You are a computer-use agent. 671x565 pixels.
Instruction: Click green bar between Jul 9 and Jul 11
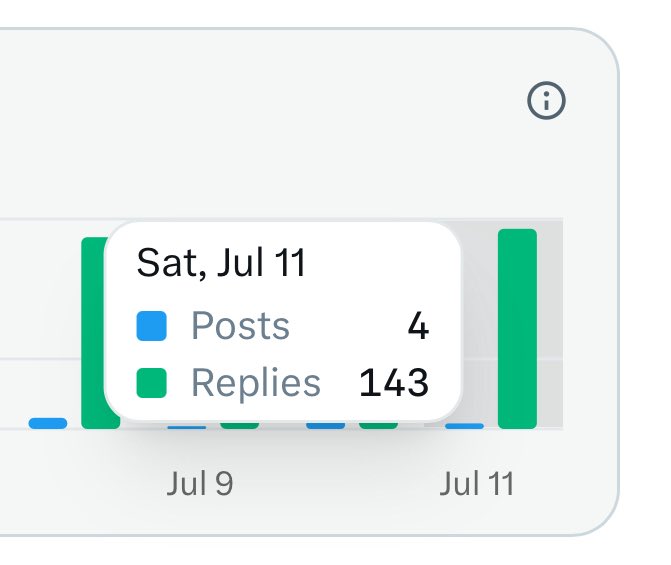378,425
